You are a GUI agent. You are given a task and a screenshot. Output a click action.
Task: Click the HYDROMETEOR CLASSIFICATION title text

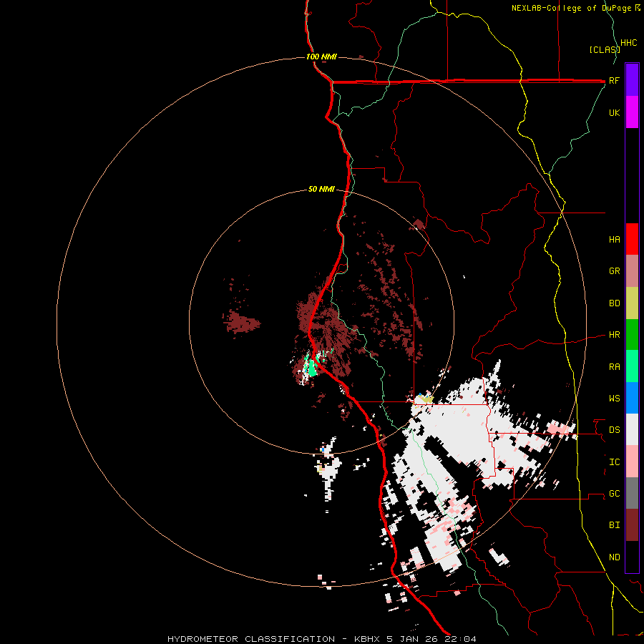pyautogui.click(x=251, y=639)
